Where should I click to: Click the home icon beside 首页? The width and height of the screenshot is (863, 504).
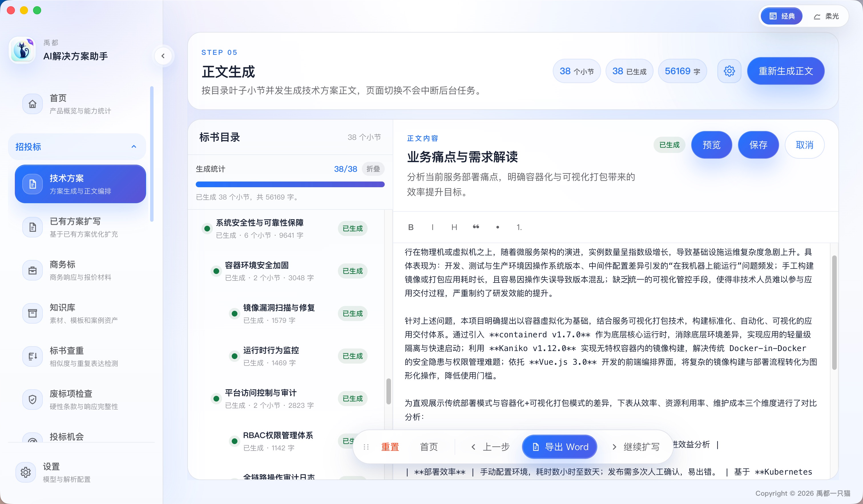(33, 104)
